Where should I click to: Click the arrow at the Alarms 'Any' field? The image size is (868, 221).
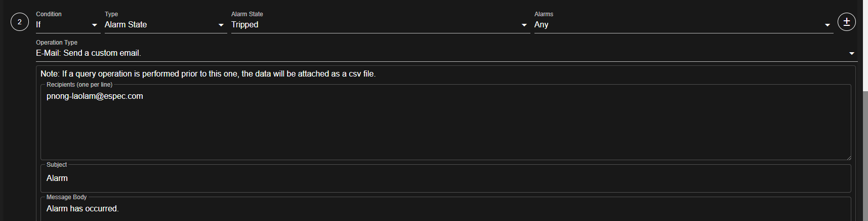pos(827,25)
